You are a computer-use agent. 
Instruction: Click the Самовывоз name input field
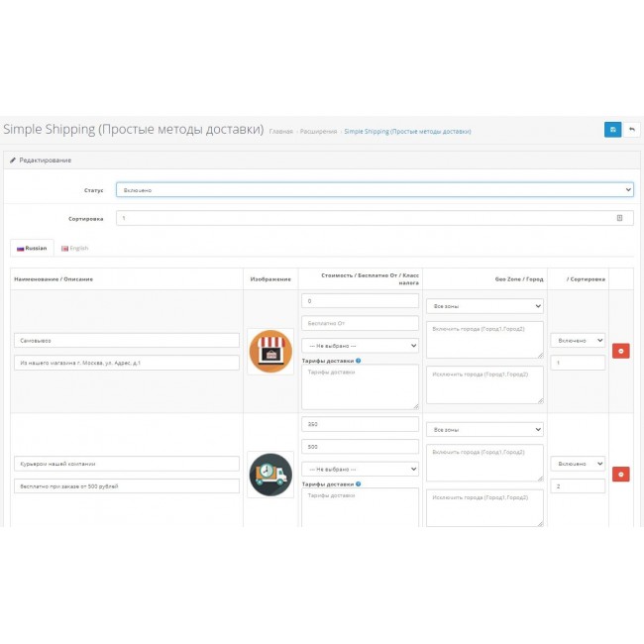127,340
